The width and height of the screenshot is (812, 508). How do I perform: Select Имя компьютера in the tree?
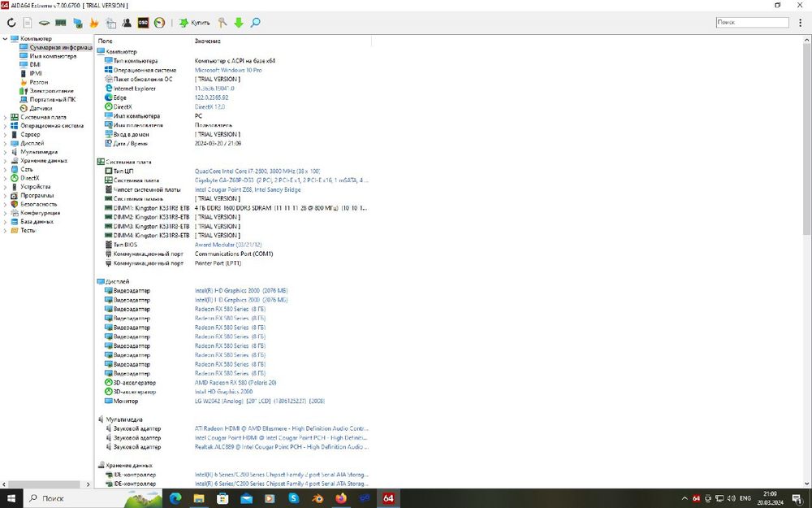click(x=52, y=56)
